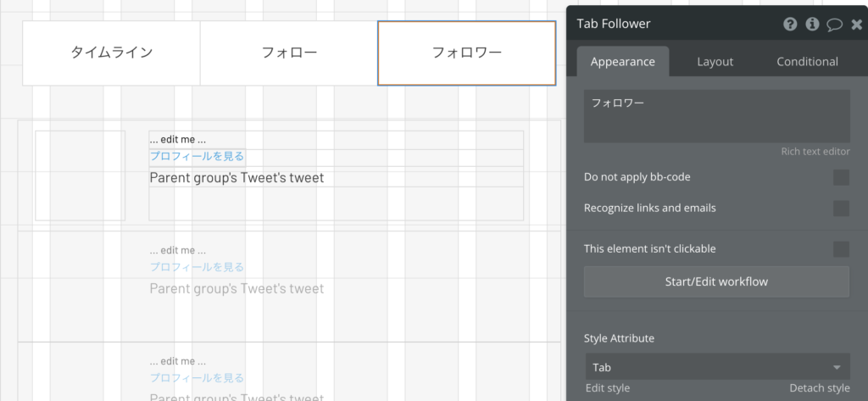This screenshot has width=868, height=401.
Task: Select the Appearance tab
Action: [623, 62]
